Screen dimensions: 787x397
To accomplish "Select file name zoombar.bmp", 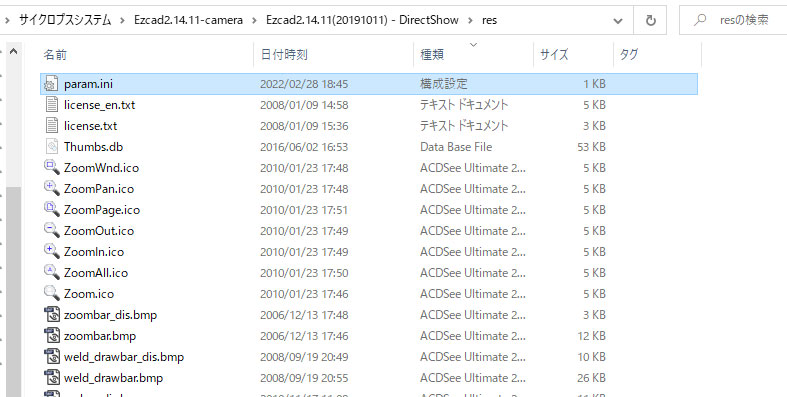I will point(100,336).
